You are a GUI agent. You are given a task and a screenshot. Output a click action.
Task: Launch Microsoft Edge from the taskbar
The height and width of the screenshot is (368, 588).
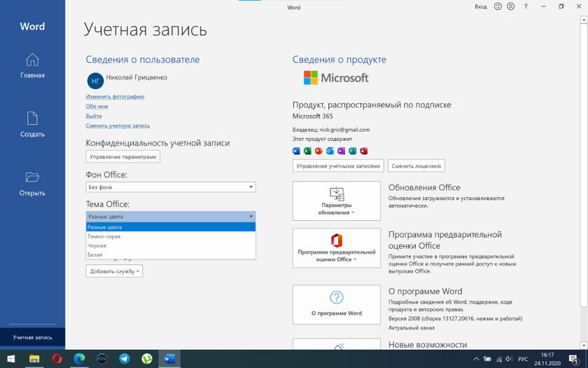pos(80,359)
